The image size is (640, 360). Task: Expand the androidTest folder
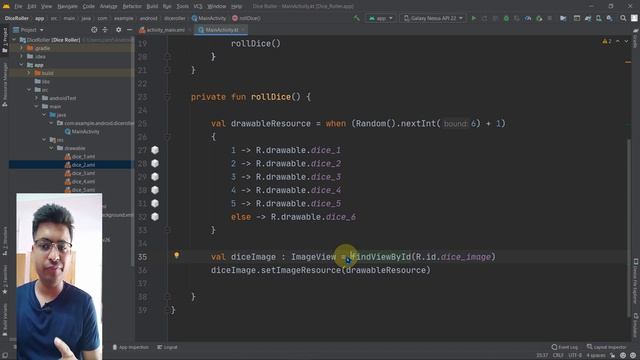[x=37, y=98]
